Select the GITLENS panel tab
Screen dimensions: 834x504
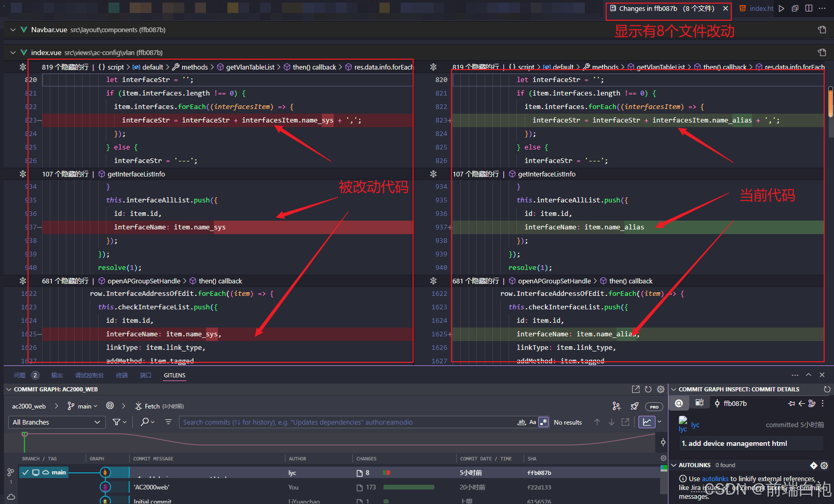click(174, 375)
